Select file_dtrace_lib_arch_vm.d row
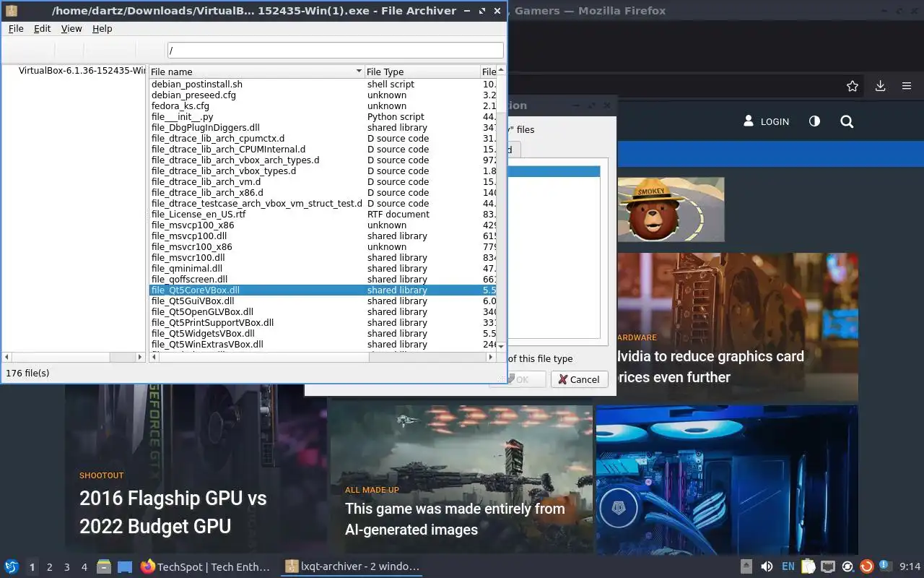The height and width of the screenshot is (578, 924). tap(323, 182)
